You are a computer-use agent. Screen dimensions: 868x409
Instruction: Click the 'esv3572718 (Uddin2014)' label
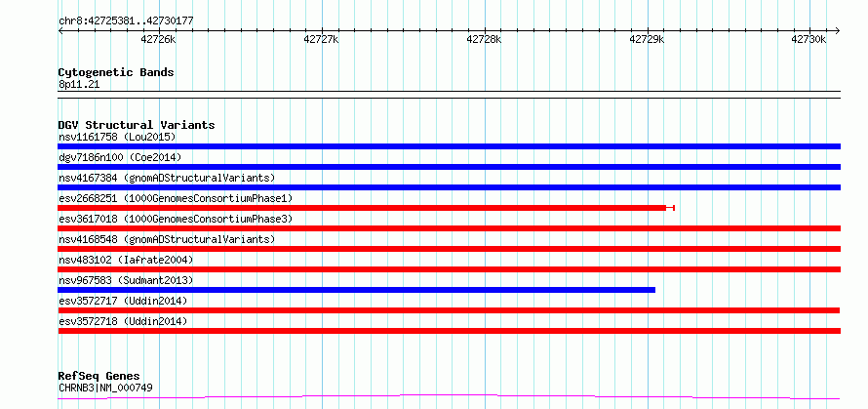tap(123, 321)
